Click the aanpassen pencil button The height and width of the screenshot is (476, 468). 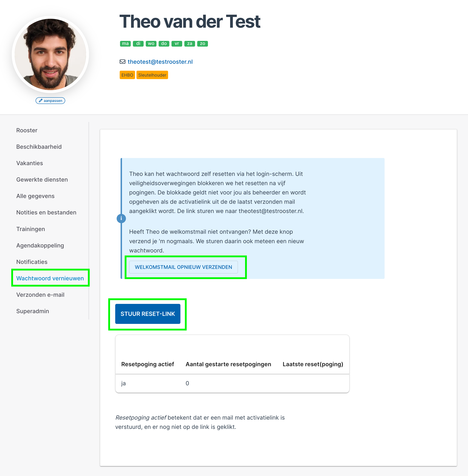50,101
